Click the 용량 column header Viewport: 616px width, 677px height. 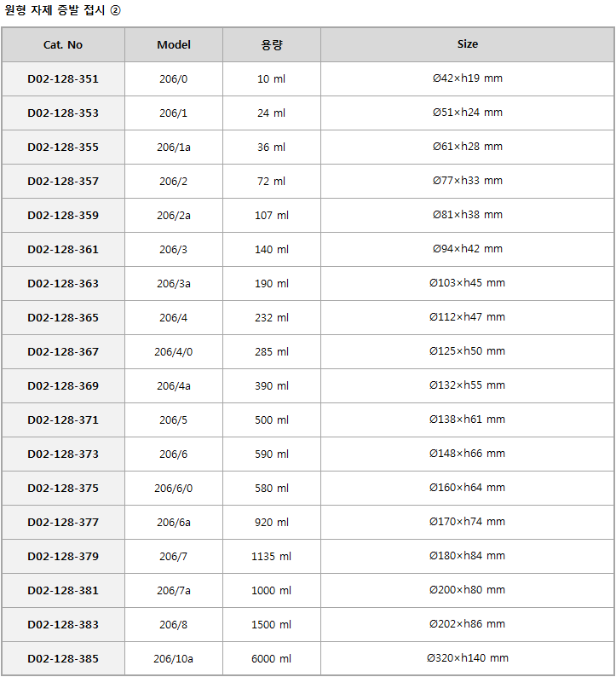[x=271, y=44]
